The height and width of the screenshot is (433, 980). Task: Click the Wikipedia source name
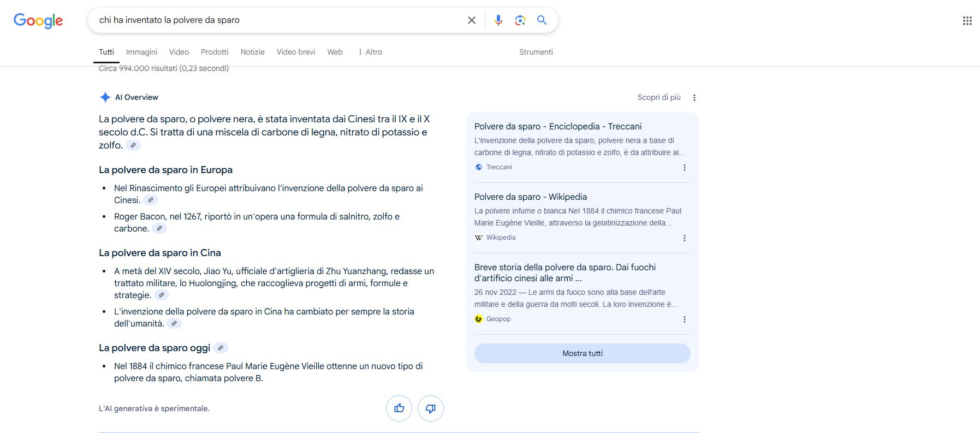point(501,238)
